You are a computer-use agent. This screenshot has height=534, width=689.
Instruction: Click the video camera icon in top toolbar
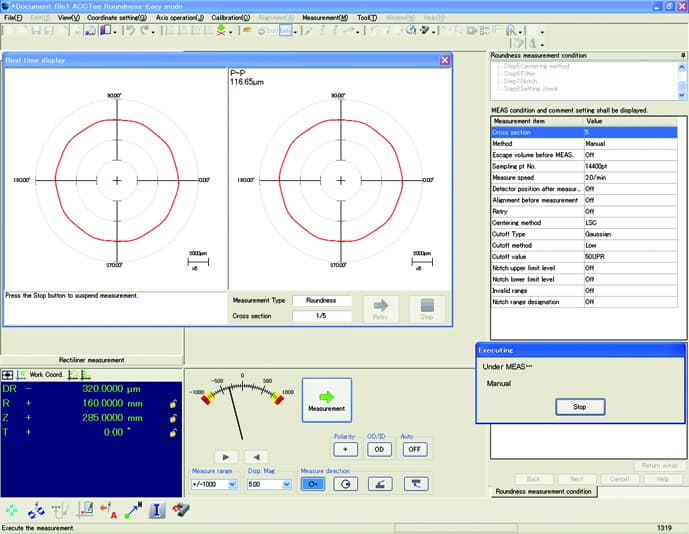pyautogui.click(x=472, y=31)
